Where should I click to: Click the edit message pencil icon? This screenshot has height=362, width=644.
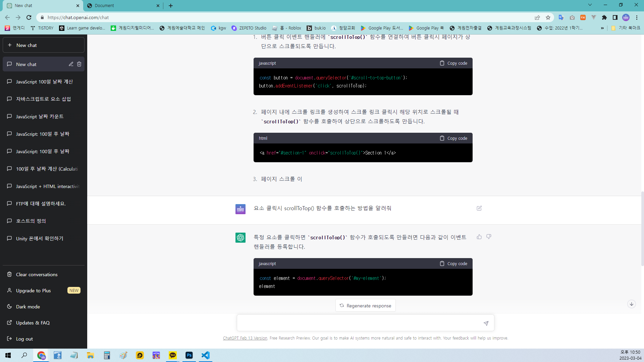click(479, 208)
